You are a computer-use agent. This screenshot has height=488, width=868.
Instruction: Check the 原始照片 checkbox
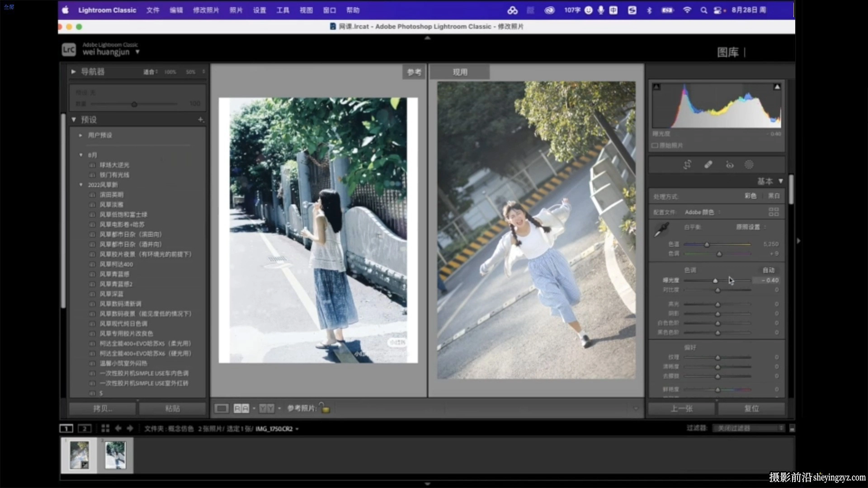tap(655, 145)
